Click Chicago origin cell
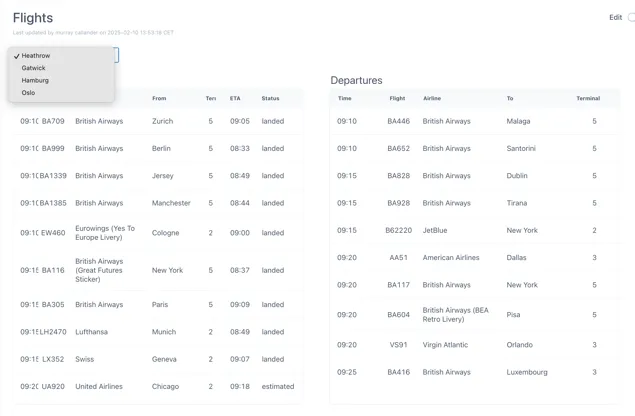 pyautogui.click(x=165, y=386)
